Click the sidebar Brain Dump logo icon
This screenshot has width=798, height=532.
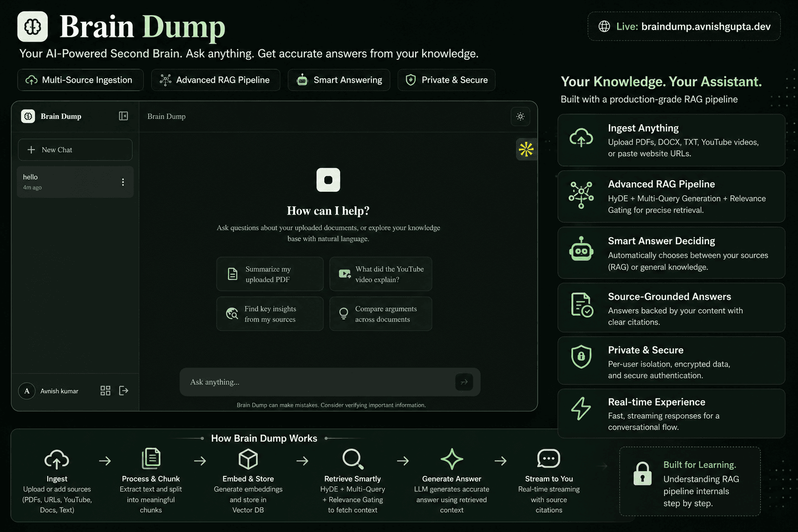[28, 116]
